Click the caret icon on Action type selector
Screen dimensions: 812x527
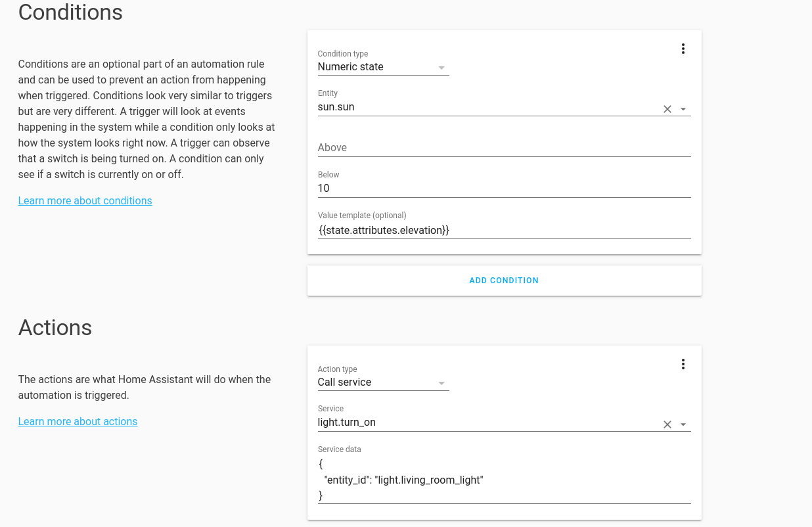pos(441,382)
